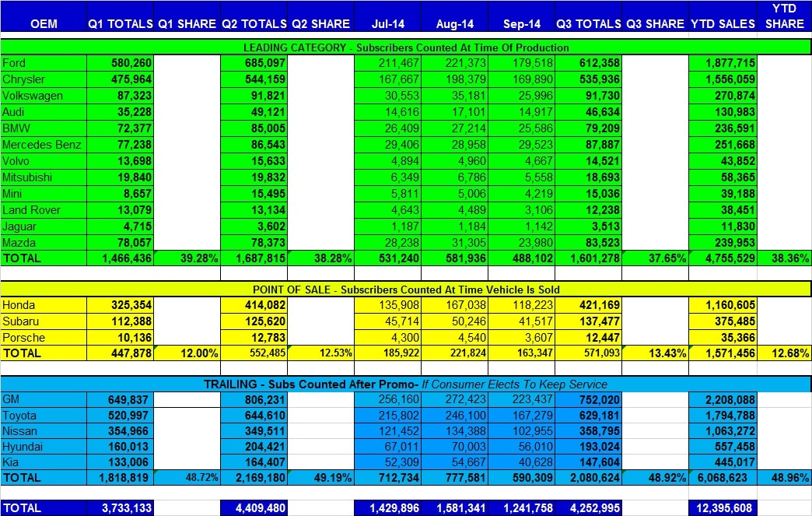The height and width of the screenshot is (516, 812).
Task: Select Toyota's Aug-14 value 246,100
Action: point(455,416)
